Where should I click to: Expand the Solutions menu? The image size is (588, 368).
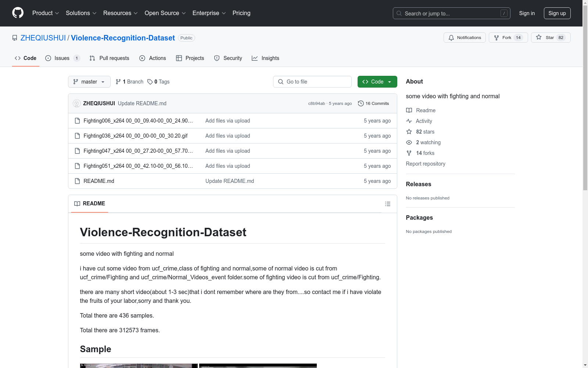coord(81,13)
